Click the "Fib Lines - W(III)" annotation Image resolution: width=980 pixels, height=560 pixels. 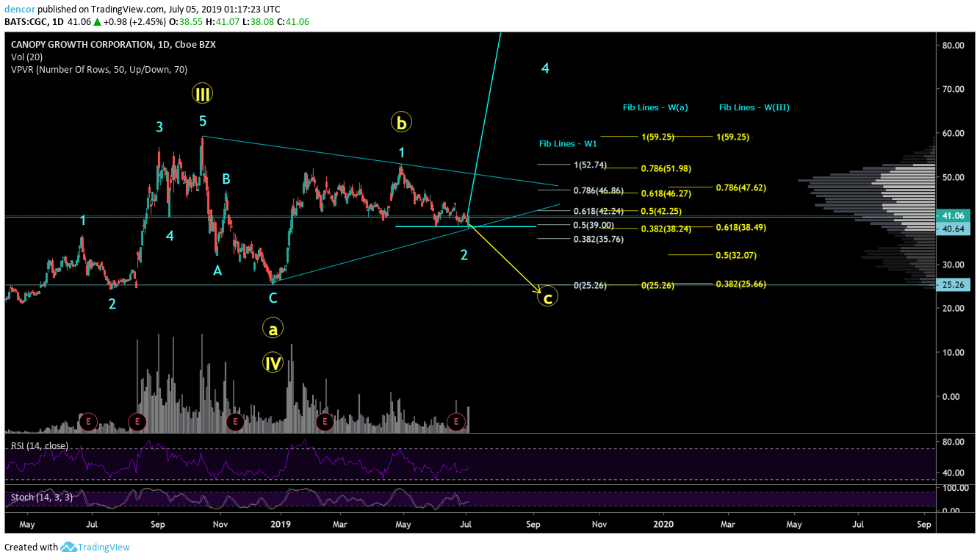[754, 108]
